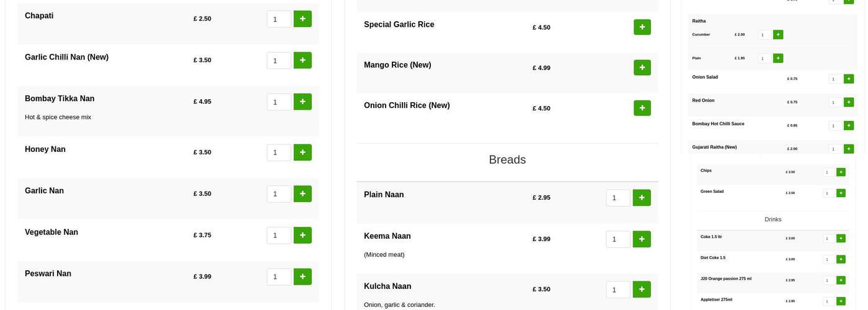Add Keema Naan using plus button
868x310 pixels.
(x=642, y=239)
